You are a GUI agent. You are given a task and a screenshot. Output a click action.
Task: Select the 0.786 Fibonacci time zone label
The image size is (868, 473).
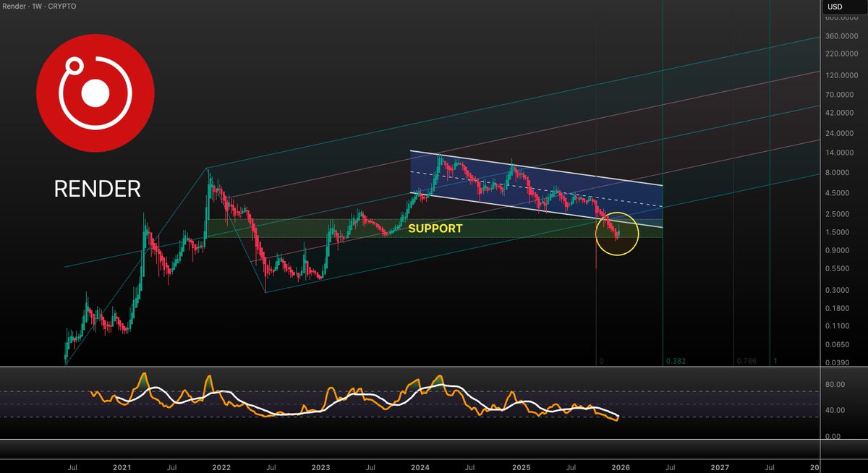coord(746,360)
